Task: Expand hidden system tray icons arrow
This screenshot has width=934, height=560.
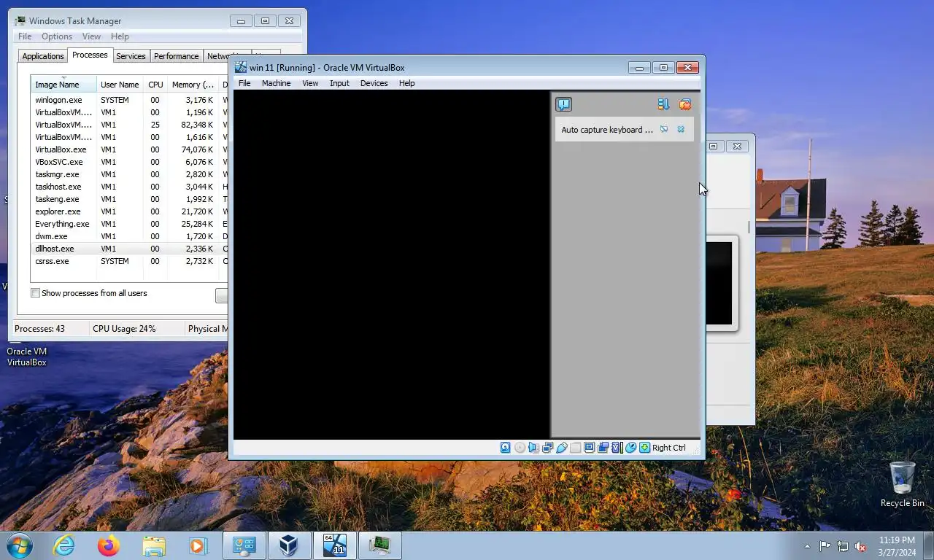Action: click(807, 546)
